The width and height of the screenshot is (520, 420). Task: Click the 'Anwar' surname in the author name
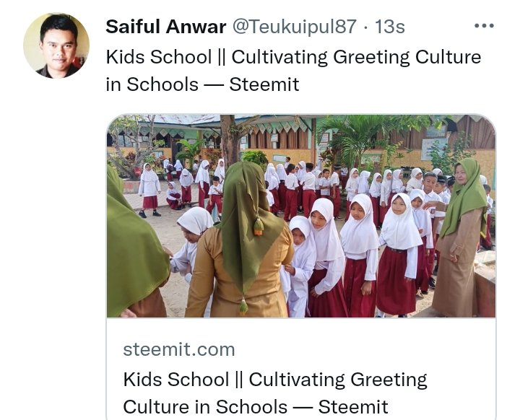[x=196, y=27]
